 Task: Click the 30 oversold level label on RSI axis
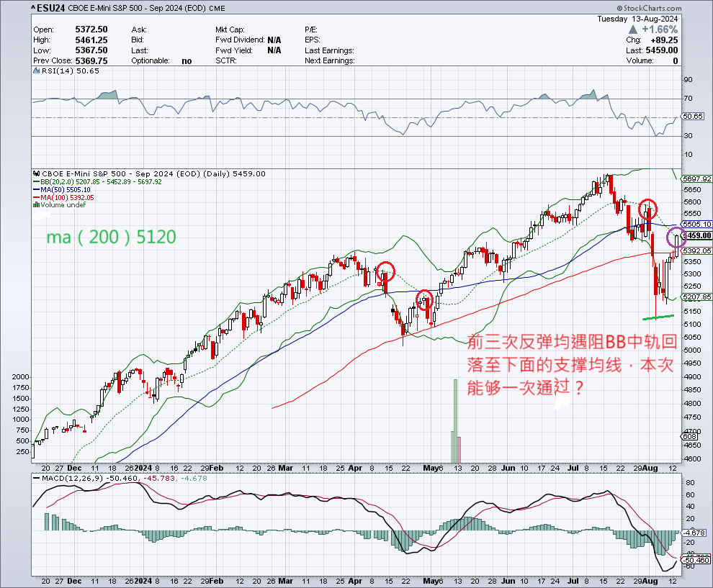(x=689, y=136)
